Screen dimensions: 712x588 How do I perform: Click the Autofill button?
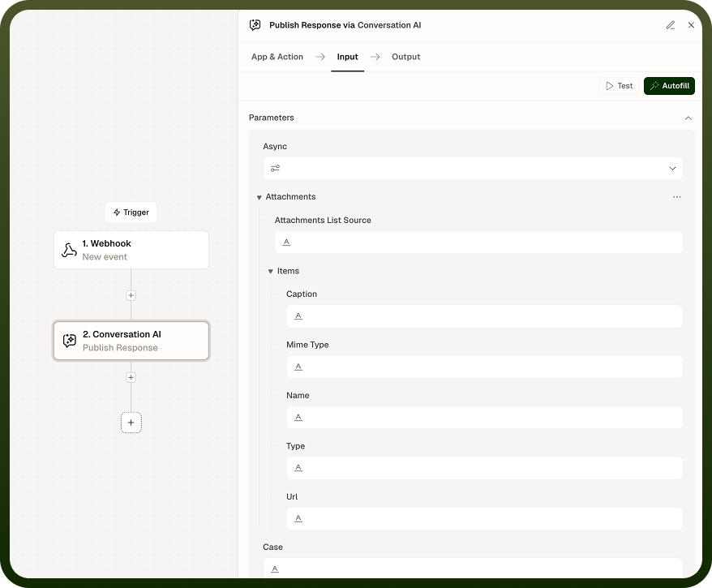[x=669, y=86]
